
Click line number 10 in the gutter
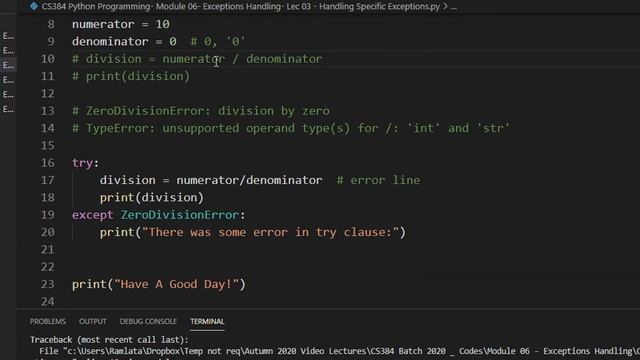[48, 59]
